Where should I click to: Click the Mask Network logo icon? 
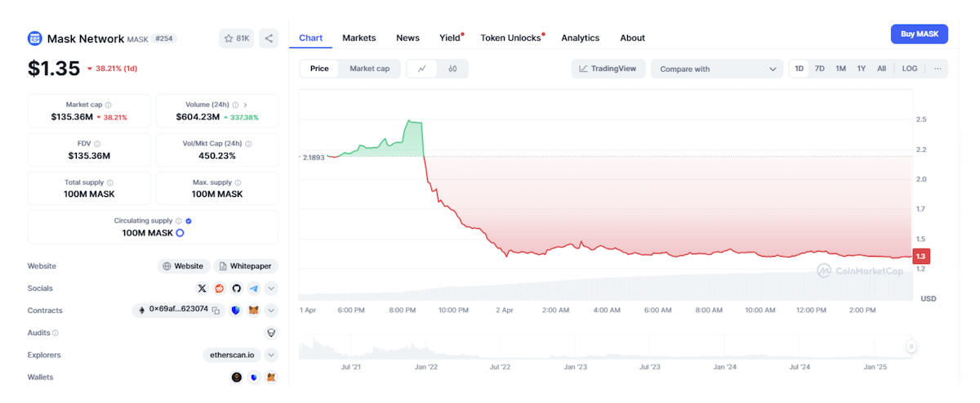click(34, 38)
